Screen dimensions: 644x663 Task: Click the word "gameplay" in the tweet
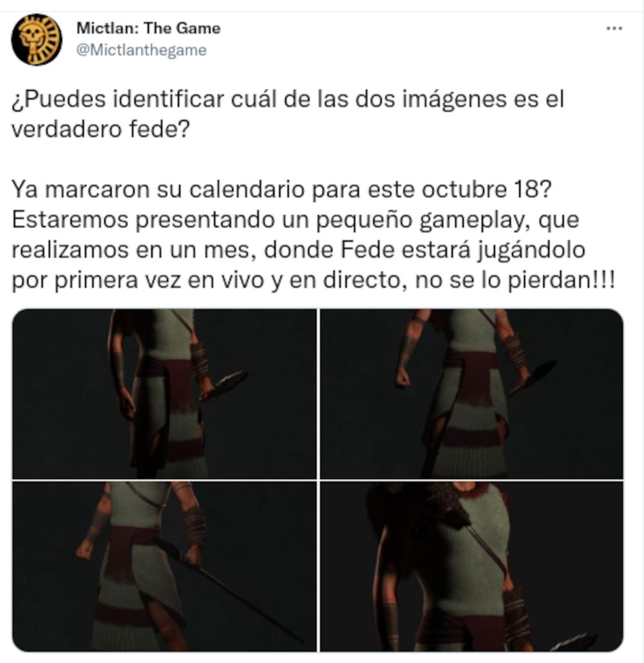click(475, 220)
